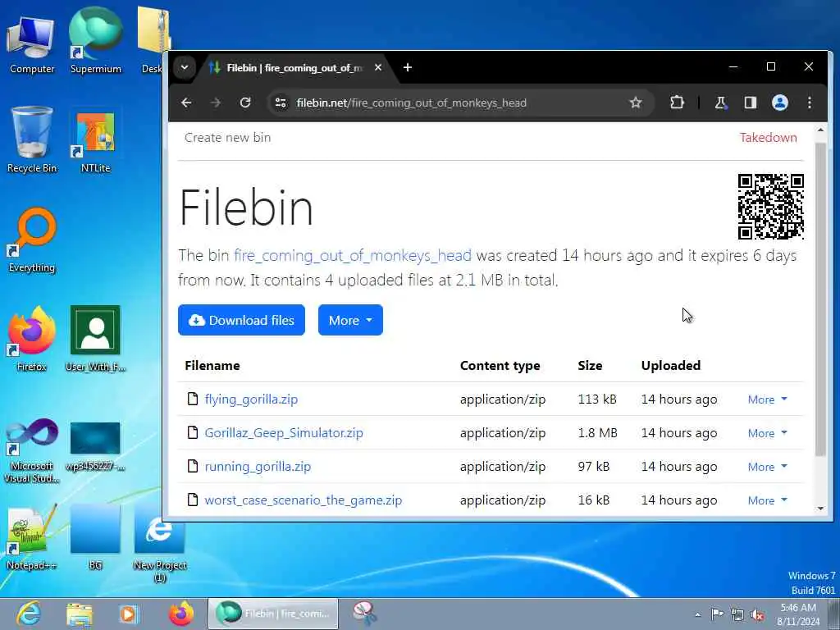
Task: Expand More menu for running_gorilla.zip
Action: point(768,467)
